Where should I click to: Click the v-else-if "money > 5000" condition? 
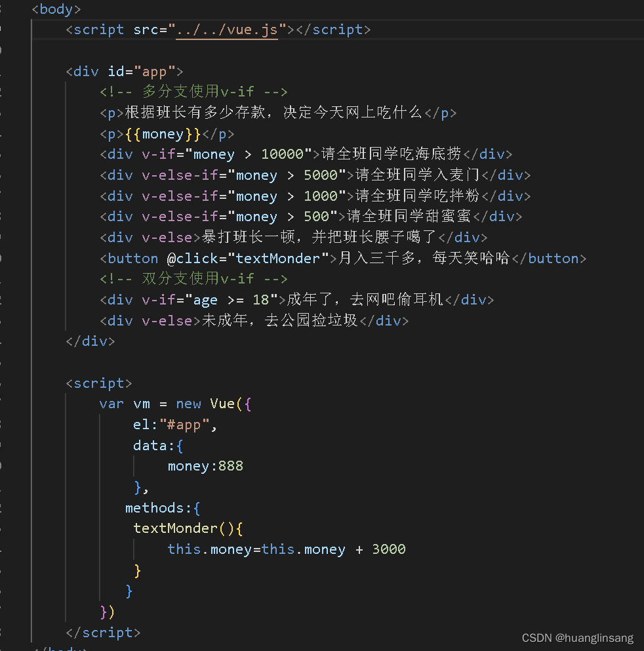pos(245,175)
